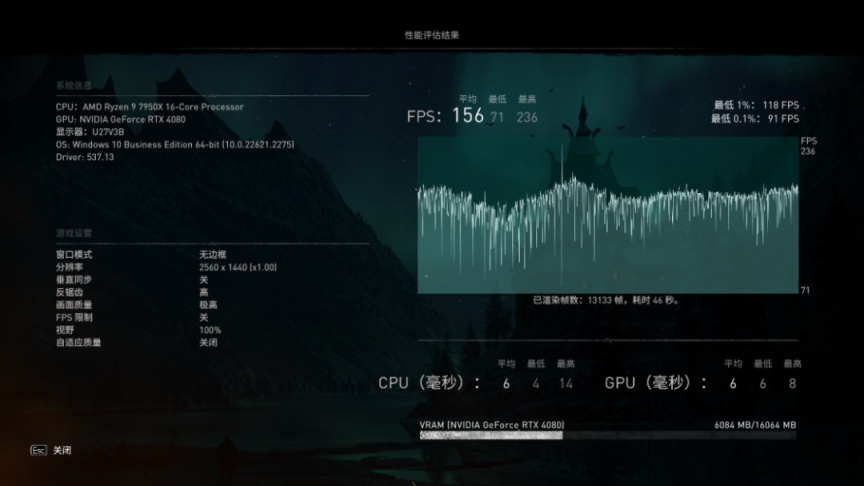Click the 性能评估结果 title text
The width and height of the screenshot is (864, 486).
(432, 35)
